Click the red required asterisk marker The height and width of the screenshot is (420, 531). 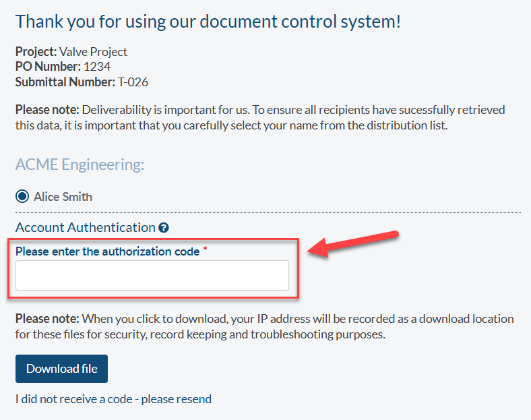point(205,251)
